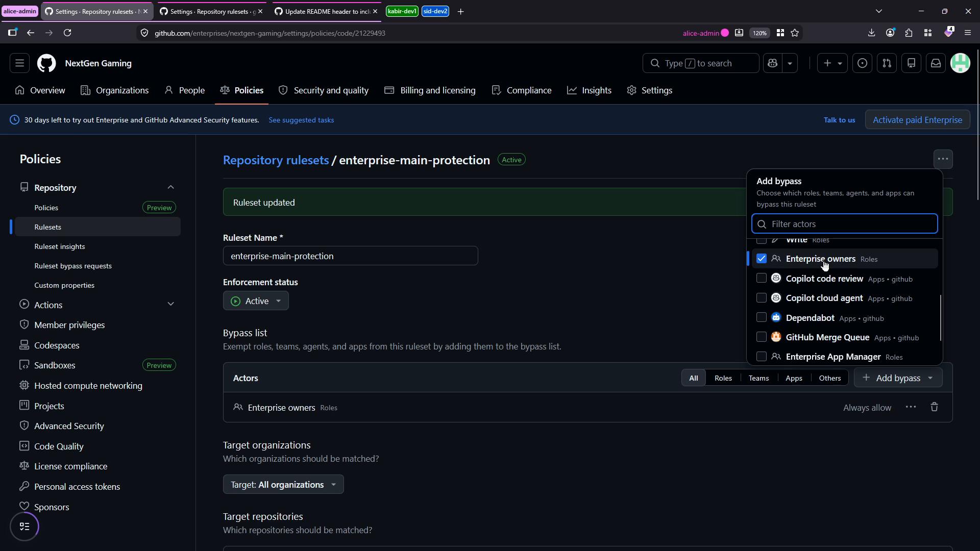Image resolution: width=980 pixels, height=551 pixels.
Task: Uncheck the Enterprise owners role checkbox
Action: tap(761, 259)
